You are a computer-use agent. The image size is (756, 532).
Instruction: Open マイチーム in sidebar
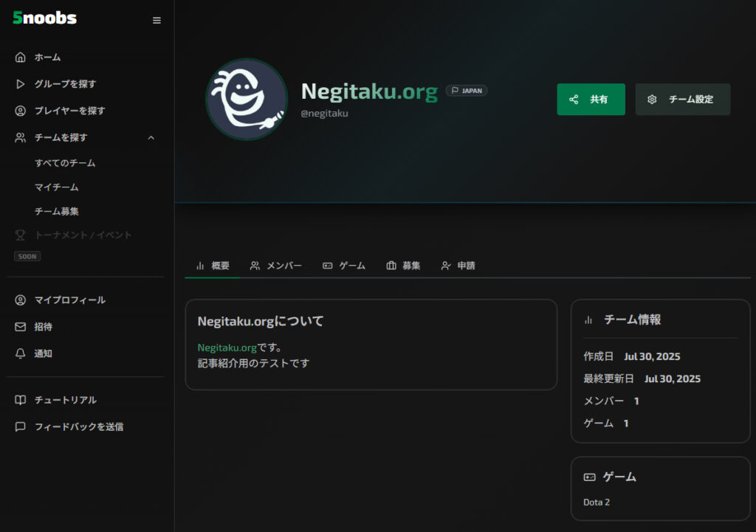[x=56, y=187]
